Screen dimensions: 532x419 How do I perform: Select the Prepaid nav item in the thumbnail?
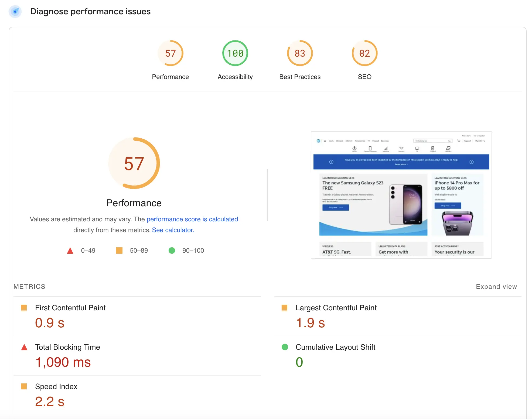[x=376, y=141]
